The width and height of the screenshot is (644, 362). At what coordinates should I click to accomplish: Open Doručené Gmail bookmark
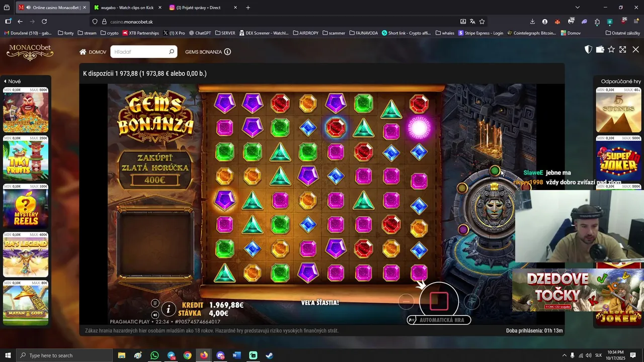(x=28, y=33)
